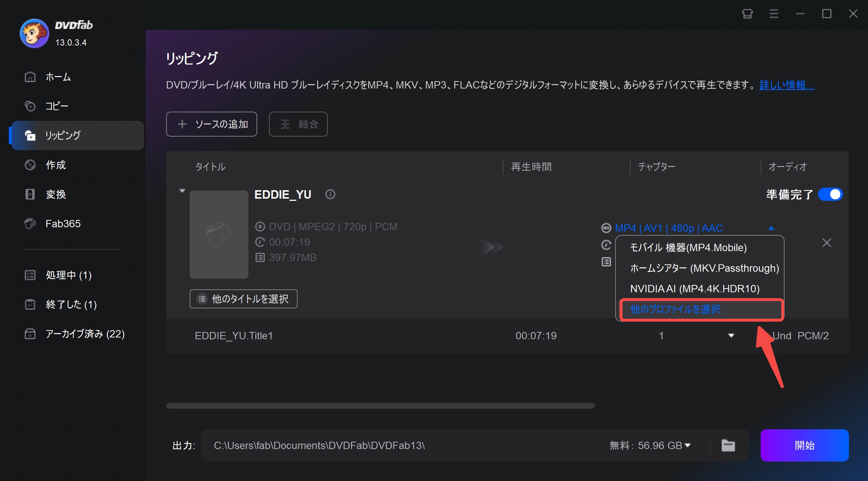Click the 再生時間 column header
Screen dimensions: 868x481
coord(531,167)
